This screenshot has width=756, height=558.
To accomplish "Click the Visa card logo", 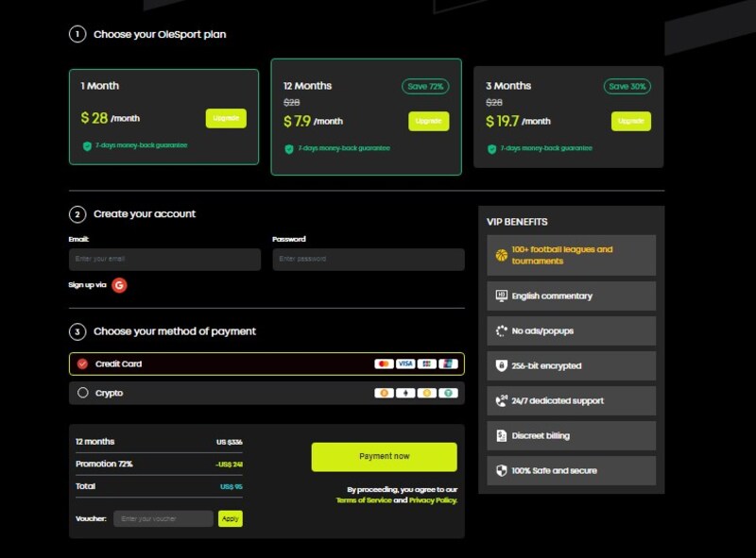I will pyautogui.click(x=405, y=364).
